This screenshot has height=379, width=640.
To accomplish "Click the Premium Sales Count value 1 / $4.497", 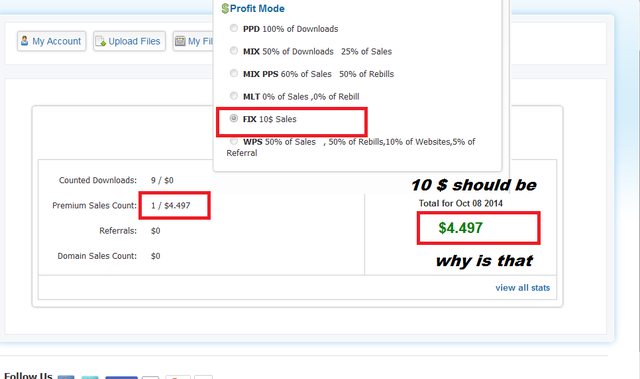I will pyautogui.click(x=171, y=205).
